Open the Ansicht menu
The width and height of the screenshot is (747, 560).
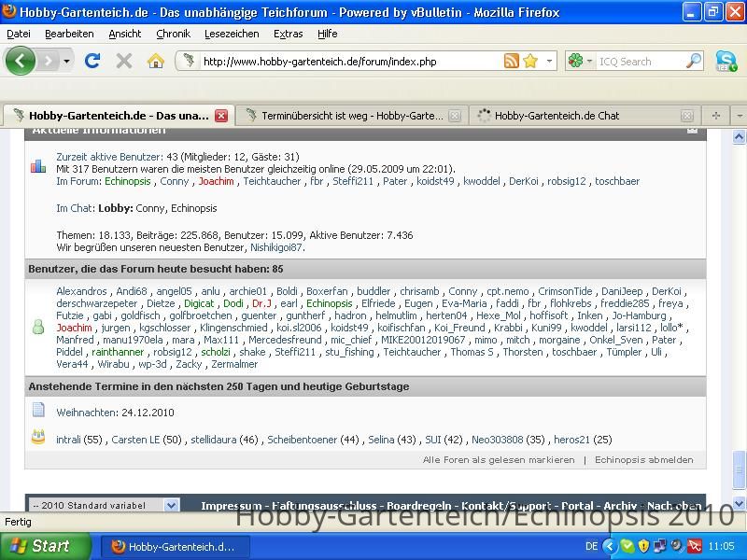(125, 34)
